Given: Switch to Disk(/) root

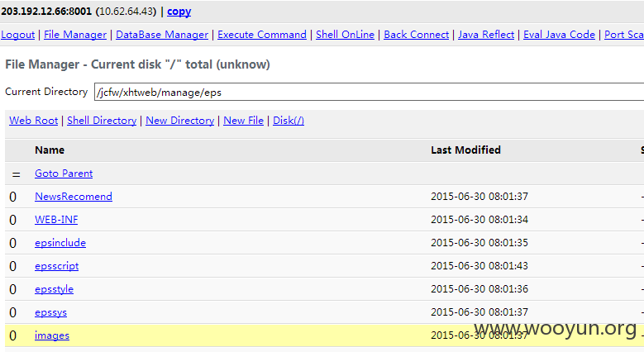Looking at the screenshot, I should click(x=289, y=121).
